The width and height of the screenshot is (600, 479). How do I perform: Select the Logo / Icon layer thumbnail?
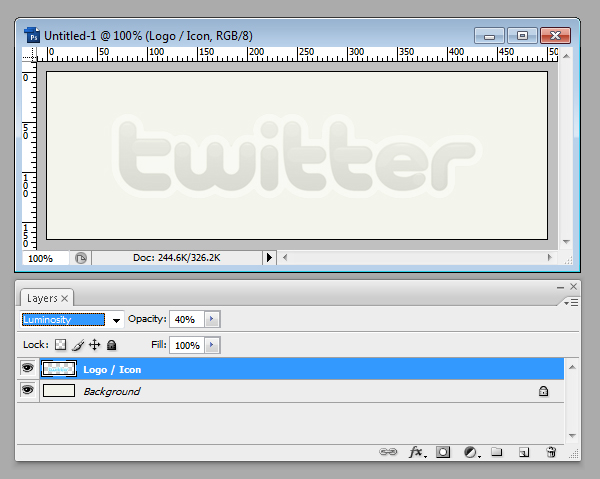coord(59,369)
